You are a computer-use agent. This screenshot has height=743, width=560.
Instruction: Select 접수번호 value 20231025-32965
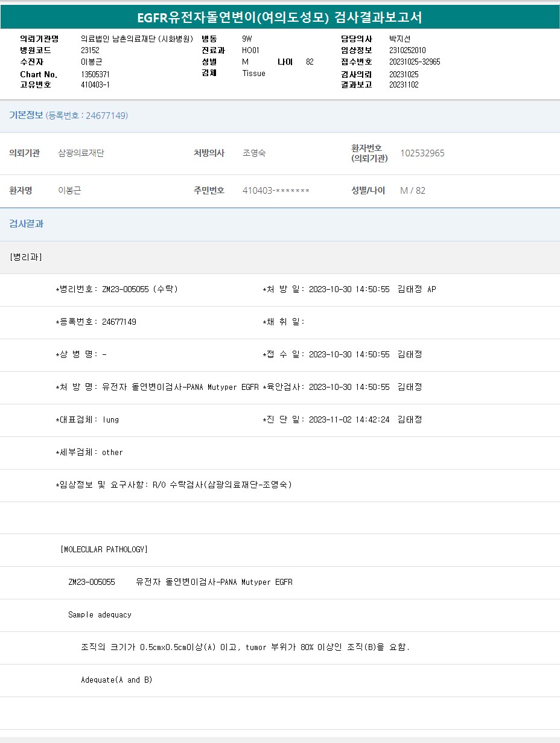click(x=415, y=62)
